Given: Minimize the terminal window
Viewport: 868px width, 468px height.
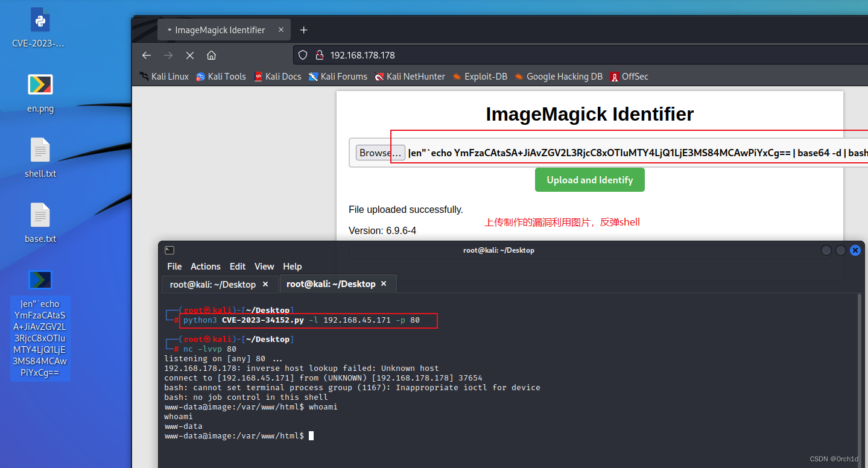Looking at the screenshot, I should pos(826,250).
